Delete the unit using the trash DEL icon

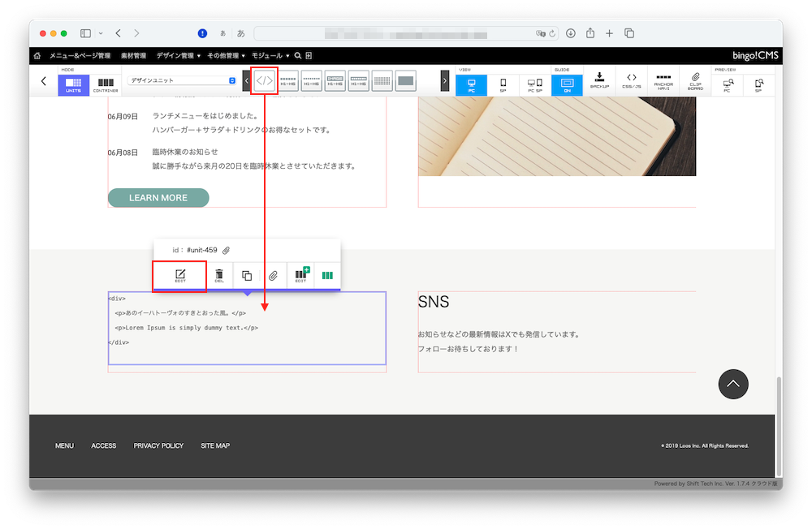click(218, 276)
